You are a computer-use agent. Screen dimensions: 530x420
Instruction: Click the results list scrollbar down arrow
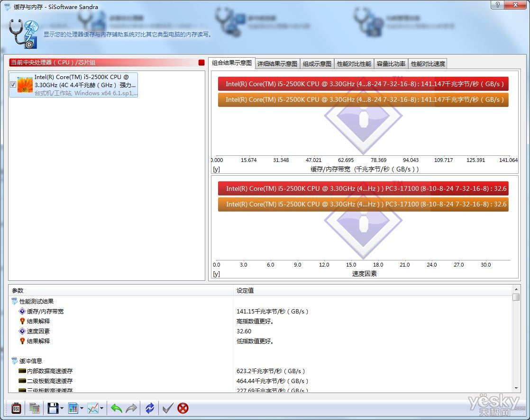[516, 388]
